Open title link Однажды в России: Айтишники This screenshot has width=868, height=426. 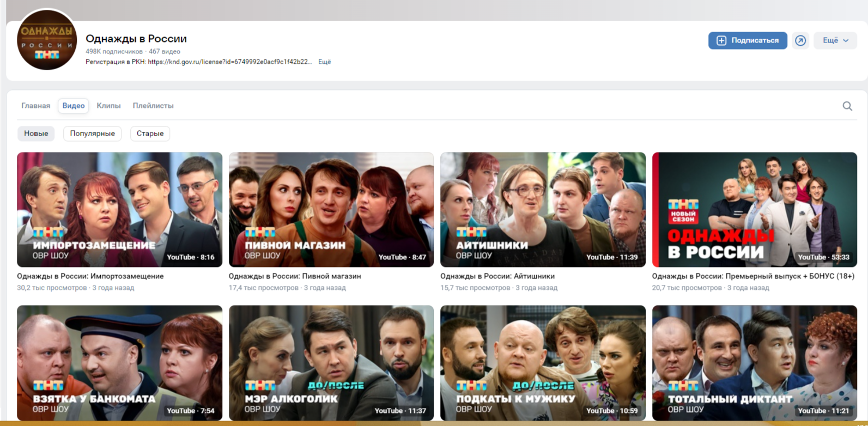(x=497, y=276)
